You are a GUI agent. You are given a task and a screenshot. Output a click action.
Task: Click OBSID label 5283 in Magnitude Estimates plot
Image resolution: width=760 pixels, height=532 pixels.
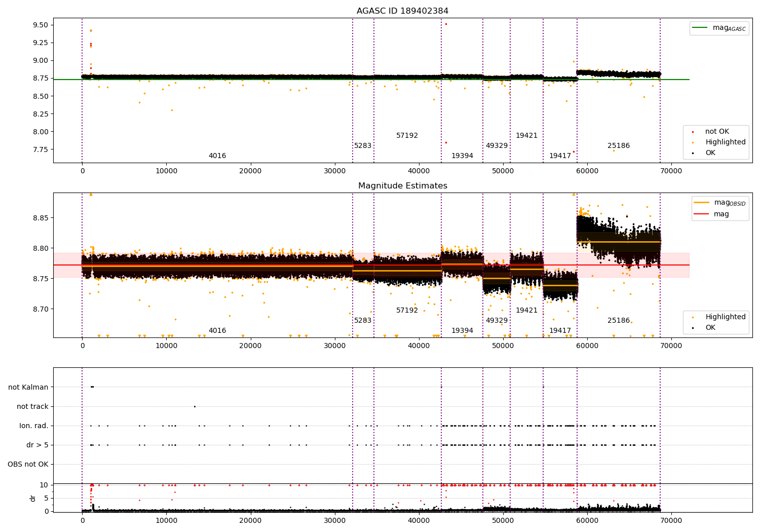tap(363, 321)
